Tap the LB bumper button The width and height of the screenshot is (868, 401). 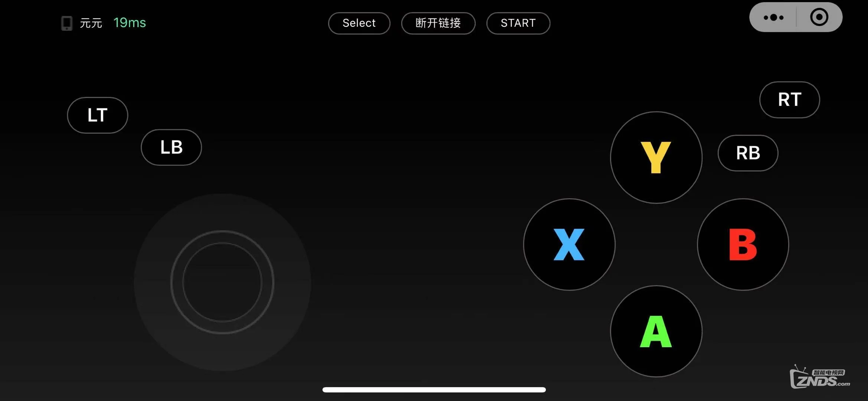pyautogui.click(x=171, y=147)
